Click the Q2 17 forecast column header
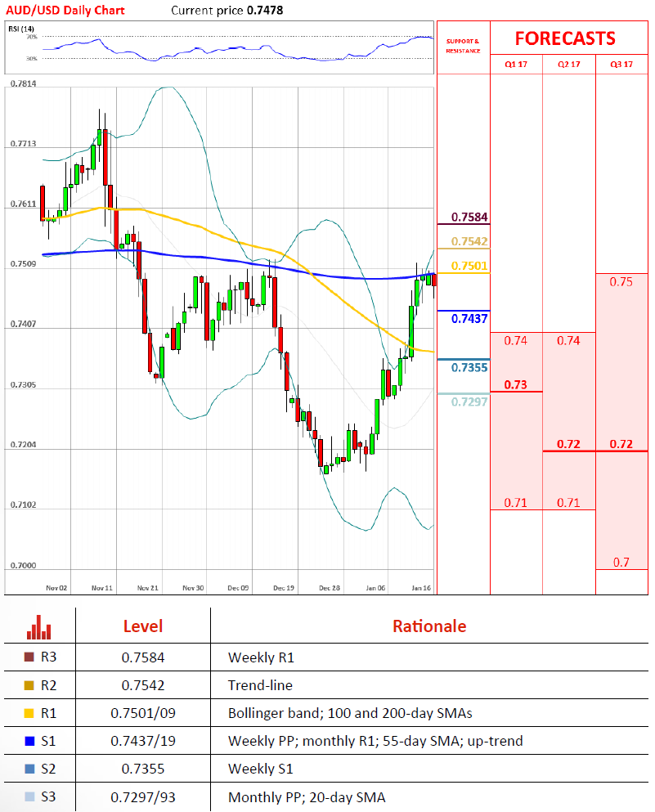The width and height of the screenshot is (655, 812). [x=568, y=65]
